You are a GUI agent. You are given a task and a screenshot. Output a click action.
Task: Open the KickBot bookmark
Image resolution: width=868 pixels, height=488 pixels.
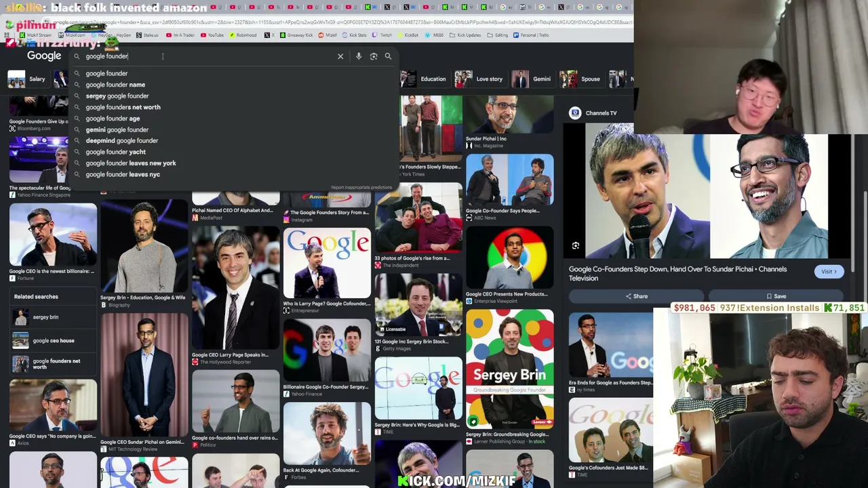pos(408,35)
